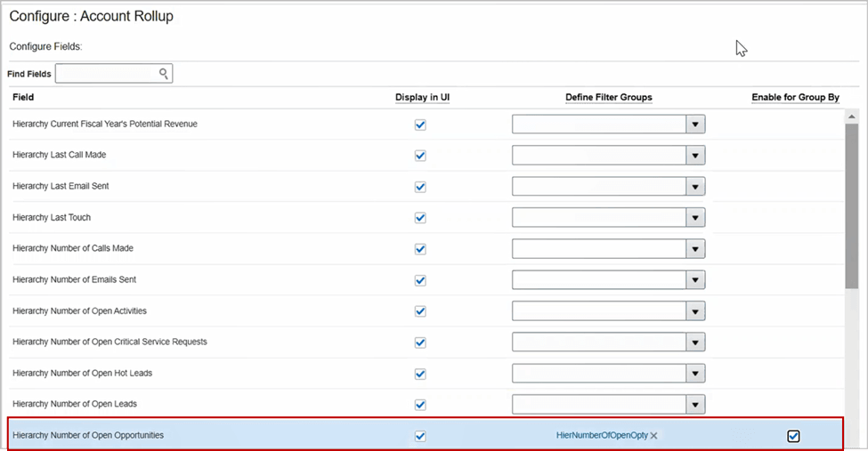This screenshot has height=451, width=868.
Task: Toggle Display in UI for Hierarchy Number of Open Hot Leads
Action: pyautogui.click(x=420, y=374)
